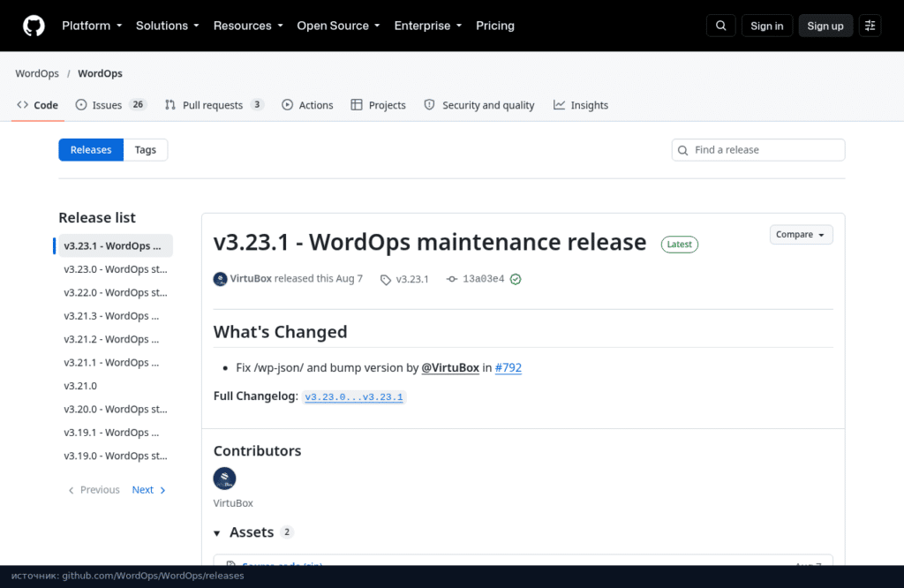Click the Latest release badge
This screenshot has width=904, height=588.
[x=679, y=245]
